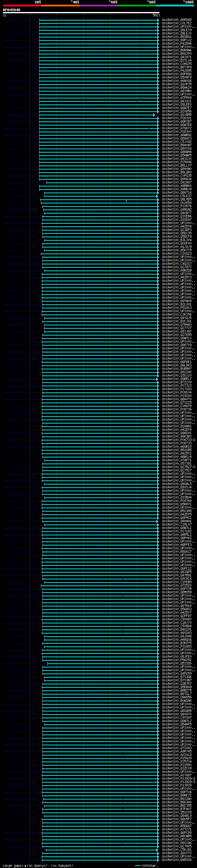Open hit UniRef100_P17183

[x=176, y=389]
